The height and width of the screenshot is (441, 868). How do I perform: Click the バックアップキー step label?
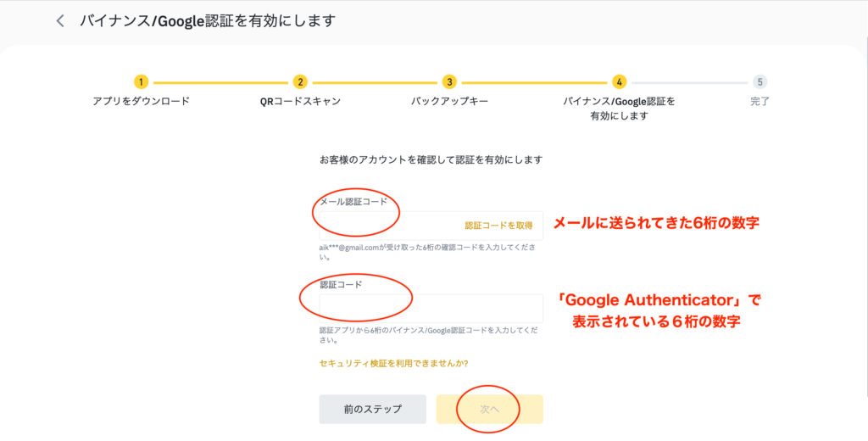449,102
